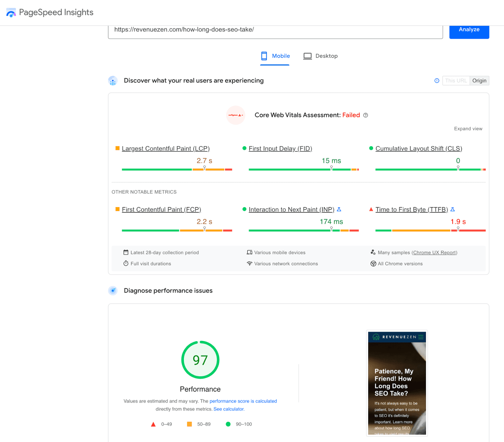The image size is (504, 442).
Task: Click the TTFB distribution bar
Action: [431, 230]
